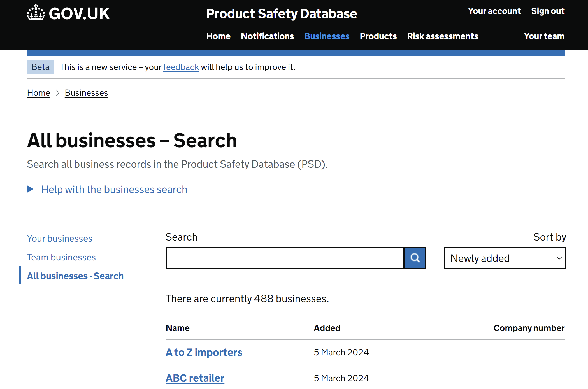Screen dimensions: 588x389
Task: Show Your businesses in the sidebar
Action: point(60,238)
